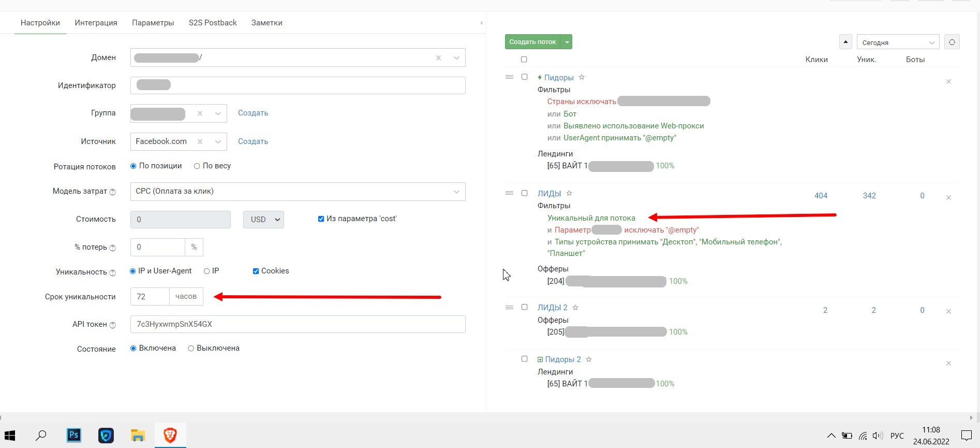Open the S2S Postback tab
980x448 pixels.
coord(213,23)
